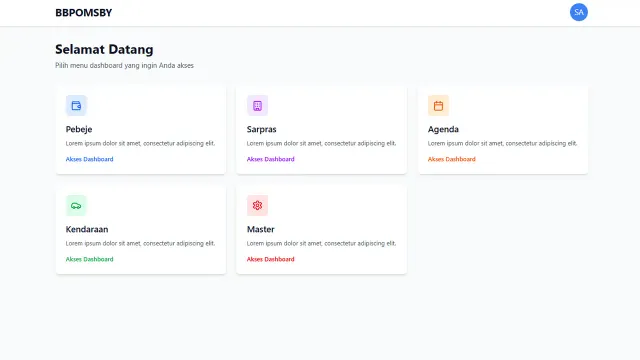Select the Kendaraan card title

[x=87, y=229]
